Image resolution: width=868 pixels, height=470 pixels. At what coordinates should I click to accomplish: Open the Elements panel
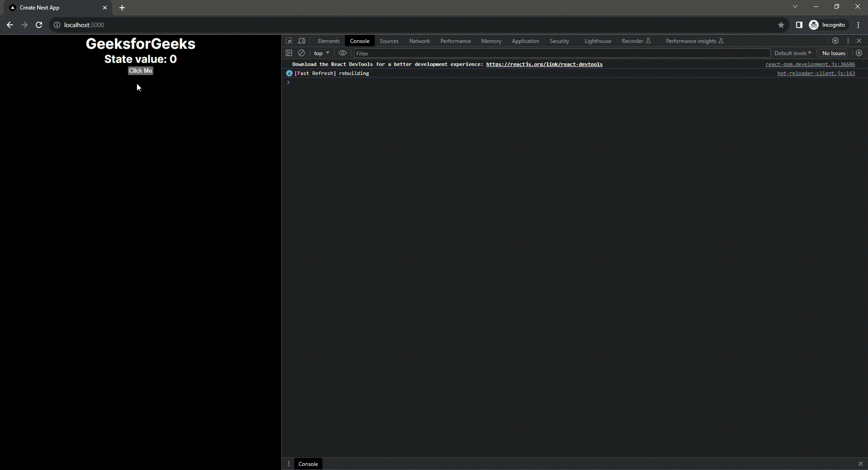(x=329, y=41)
